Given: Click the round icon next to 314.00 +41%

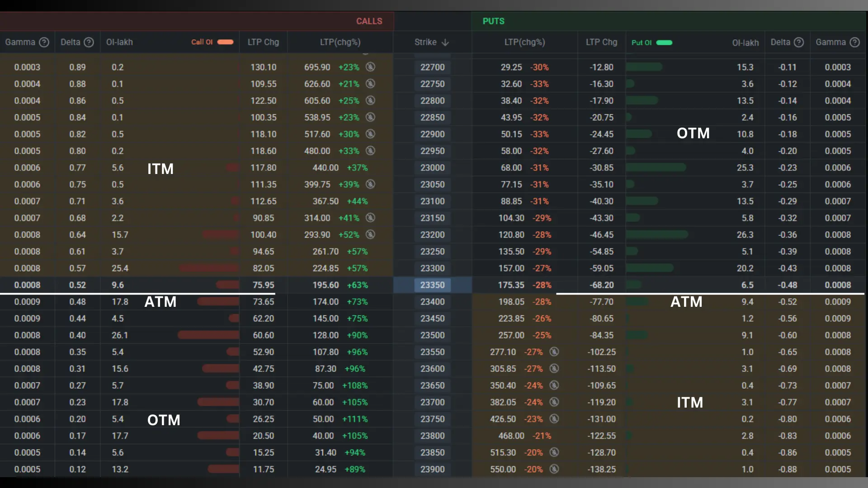Looking at the screenshot, I should point(370,217).
